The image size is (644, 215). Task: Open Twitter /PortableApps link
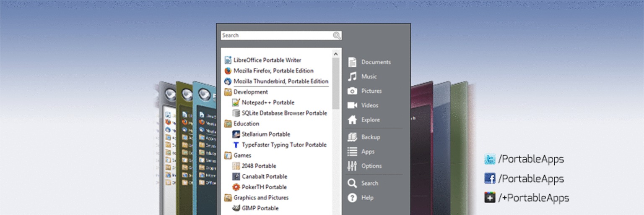(531, 159)
